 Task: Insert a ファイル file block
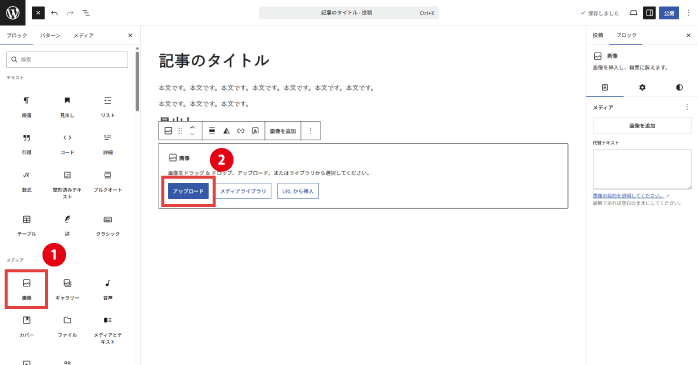(67, 326)
